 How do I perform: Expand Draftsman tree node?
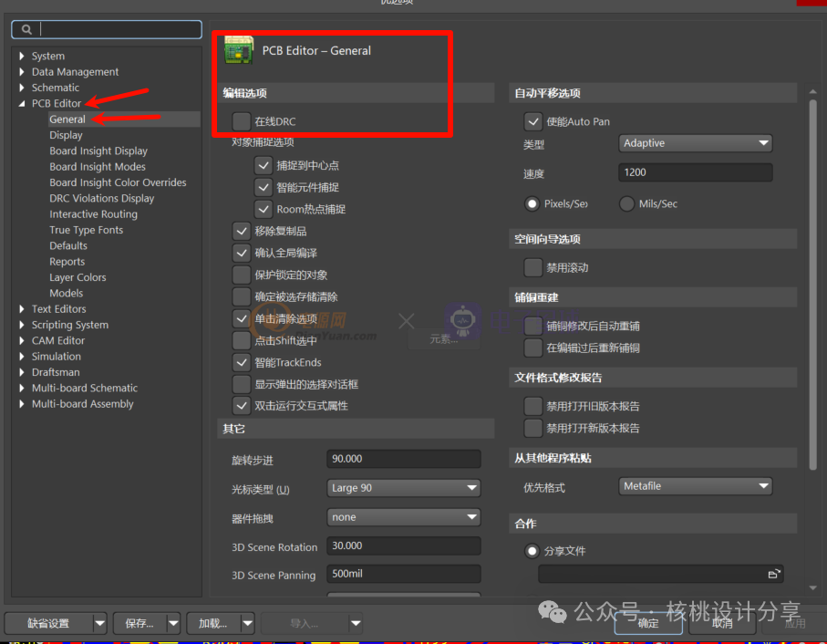21,372
